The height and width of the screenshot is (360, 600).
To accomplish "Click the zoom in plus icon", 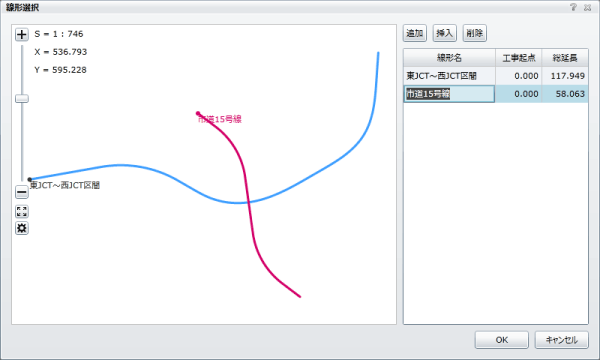I will 22,34.
